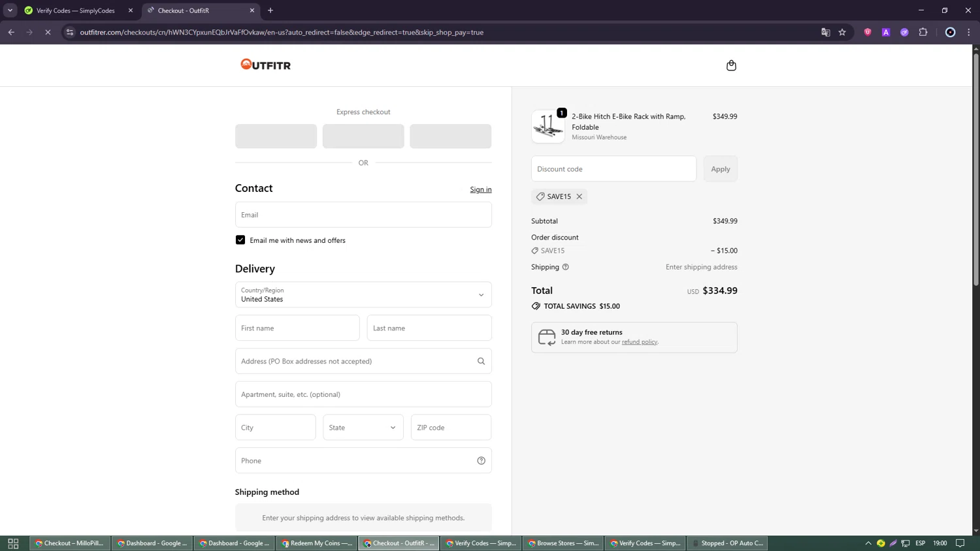This screenshot has height=551, width=980.
Task: Open Stopped - OP Auto C taskbar window
Action: 727,543
